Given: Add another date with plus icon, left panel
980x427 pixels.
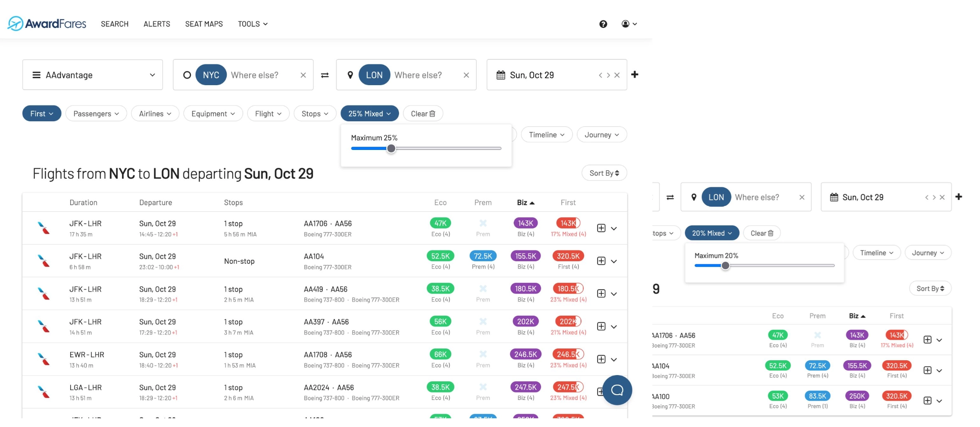Looking at the screenshot, I should tap(635, 75).
